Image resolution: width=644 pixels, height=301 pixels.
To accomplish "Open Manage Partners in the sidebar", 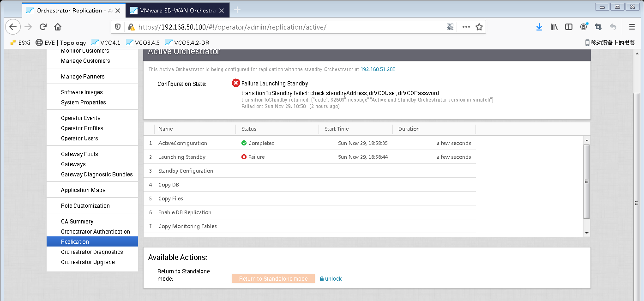I will pos(83,77).
